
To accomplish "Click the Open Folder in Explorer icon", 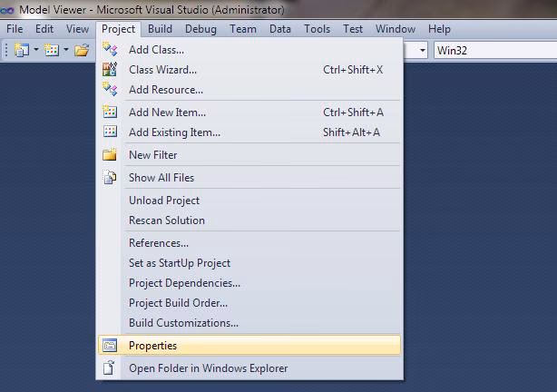I will point(109,367).
